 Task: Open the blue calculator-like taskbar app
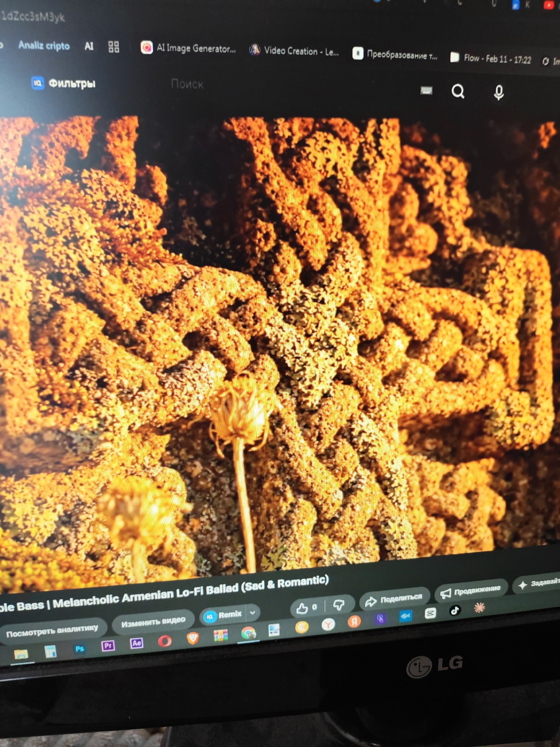[x=50, y=651]
